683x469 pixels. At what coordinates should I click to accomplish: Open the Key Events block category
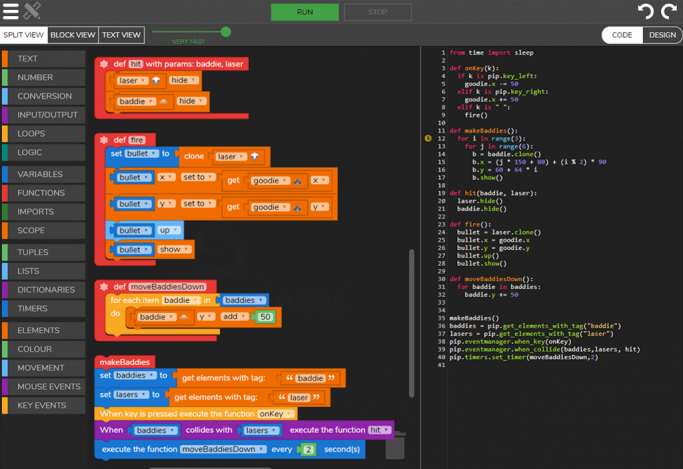[44, 405]
